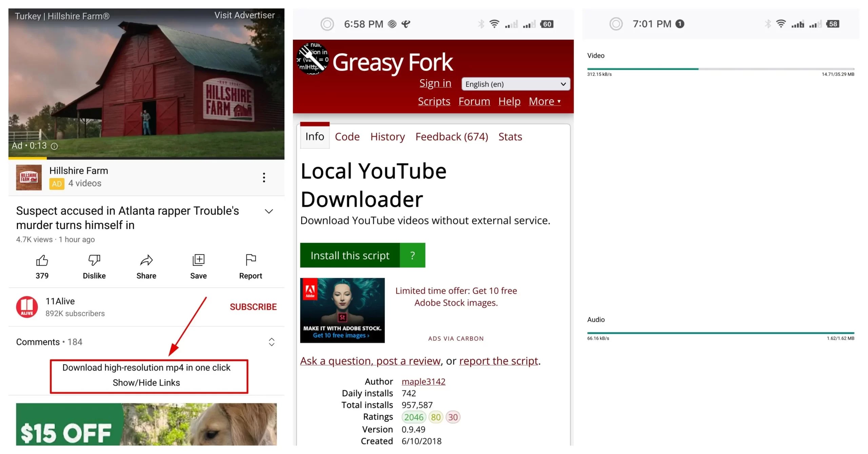The image size is (868, 454).
Task: Open author profile maple3142
Action: point(423,381)
